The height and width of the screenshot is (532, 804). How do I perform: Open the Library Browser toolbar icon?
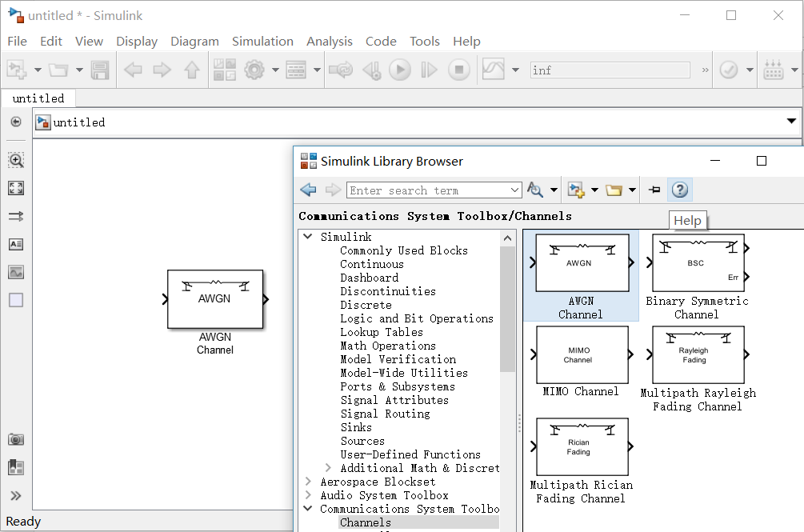point(225,70)
